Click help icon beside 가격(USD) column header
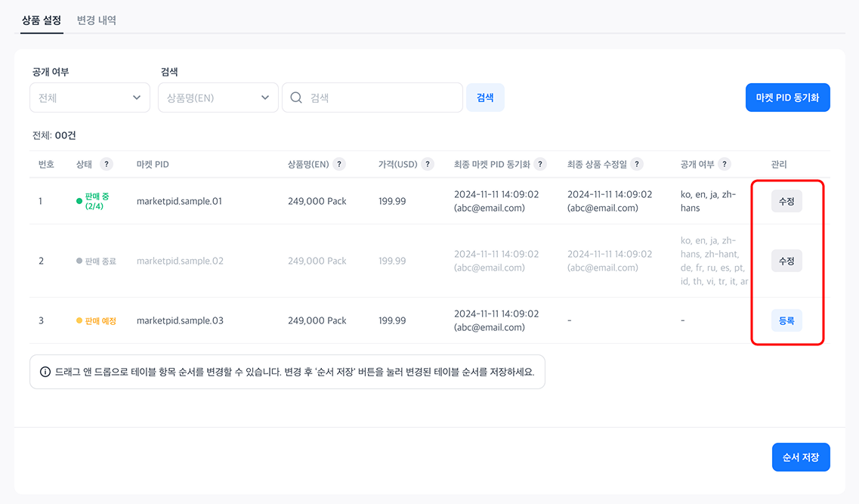 click(x=428, y=164)
